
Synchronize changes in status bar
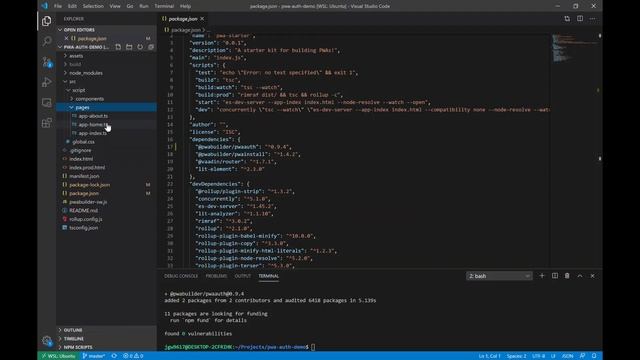tap(114, 356)
